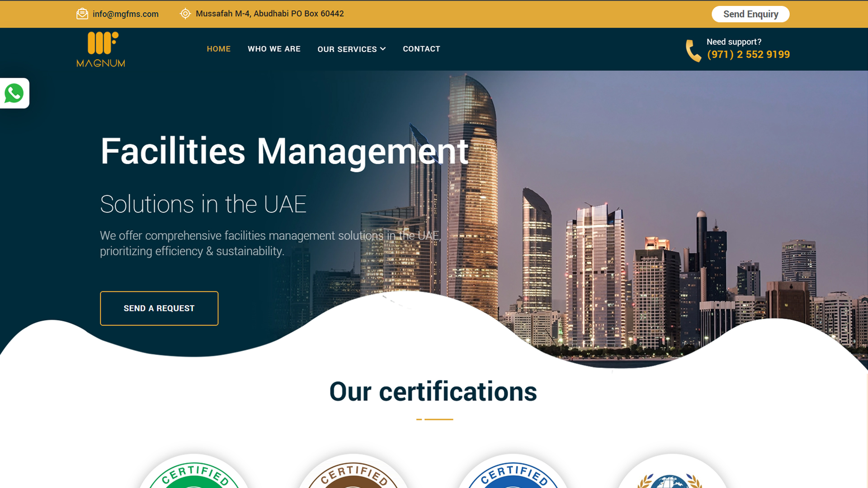Viewport: 868px width, 488px height.
Task: Click the blue Certified badge
Action: 513,471
